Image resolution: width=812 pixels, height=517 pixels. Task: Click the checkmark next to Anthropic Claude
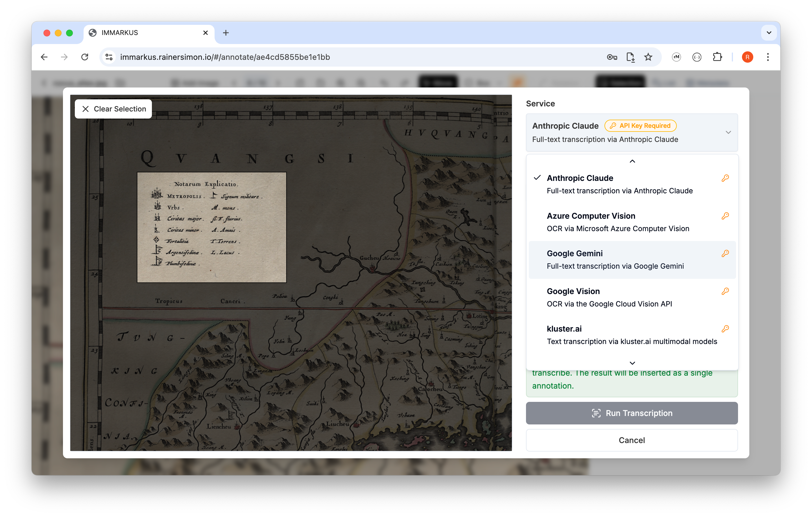coord(537,178)
